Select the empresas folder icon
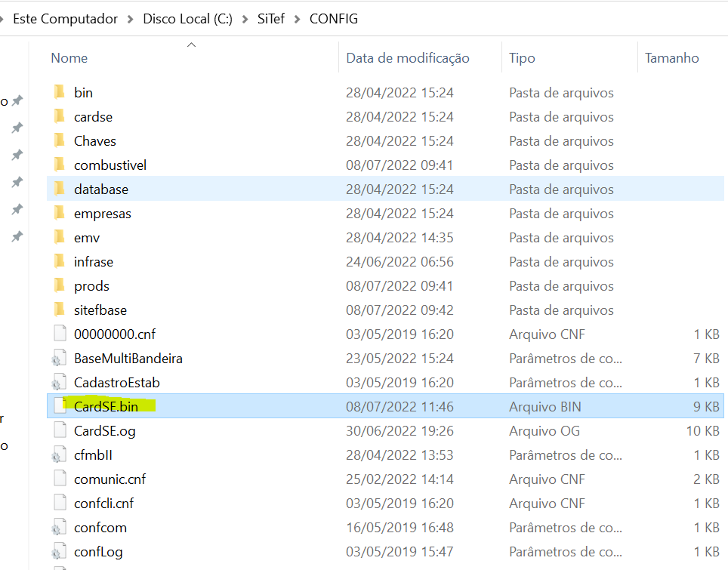 point(60,213)
